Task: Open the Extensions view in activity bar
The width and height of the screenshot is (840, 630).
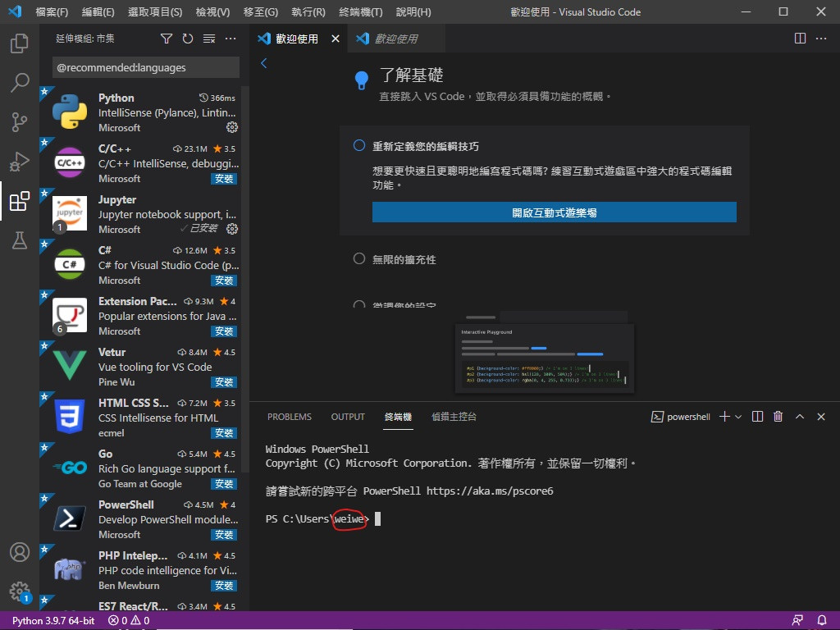Action: pos(20,202)
